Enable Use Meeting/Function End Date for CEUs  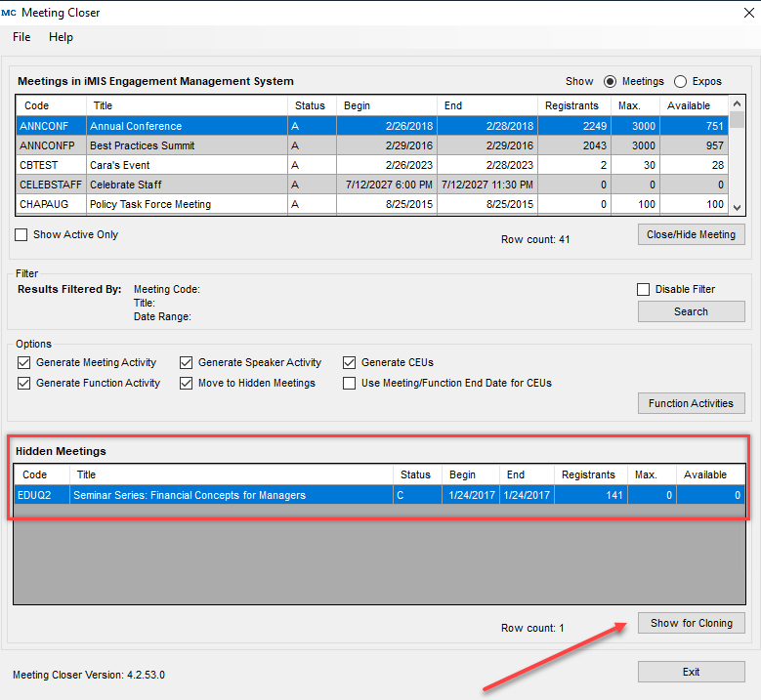point(350,383)
